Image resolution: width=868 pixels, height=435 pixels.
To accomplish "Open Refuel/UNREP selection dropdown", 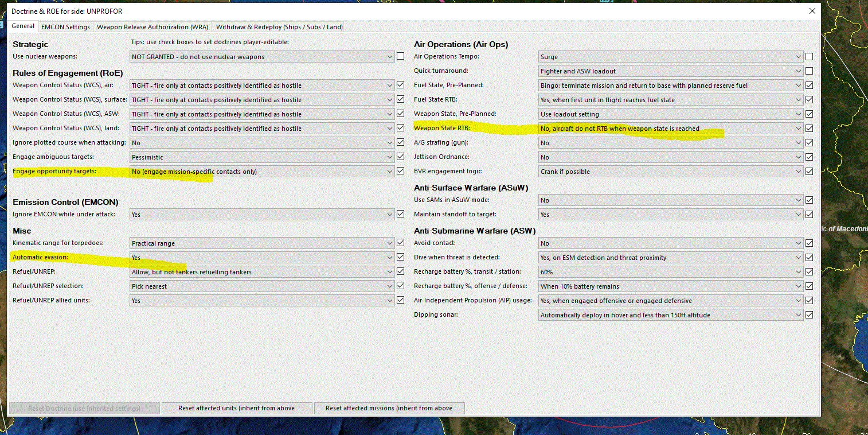I will [262, 286].
